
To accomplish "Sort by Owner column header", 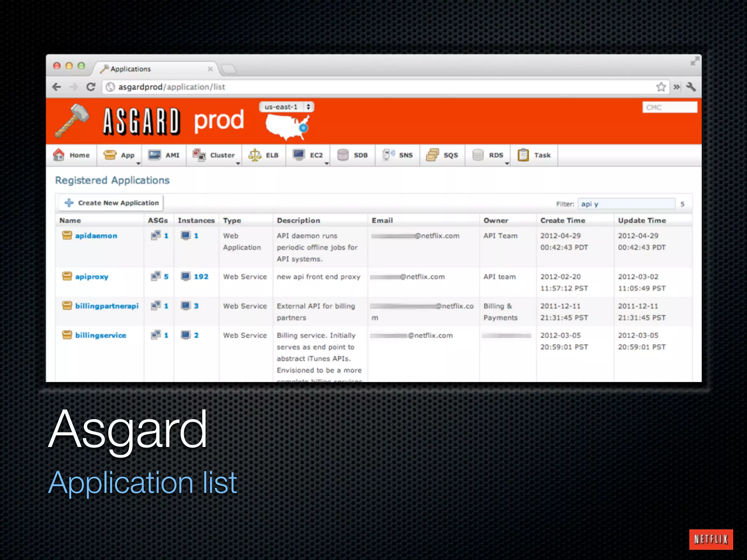I will [496, 220].
